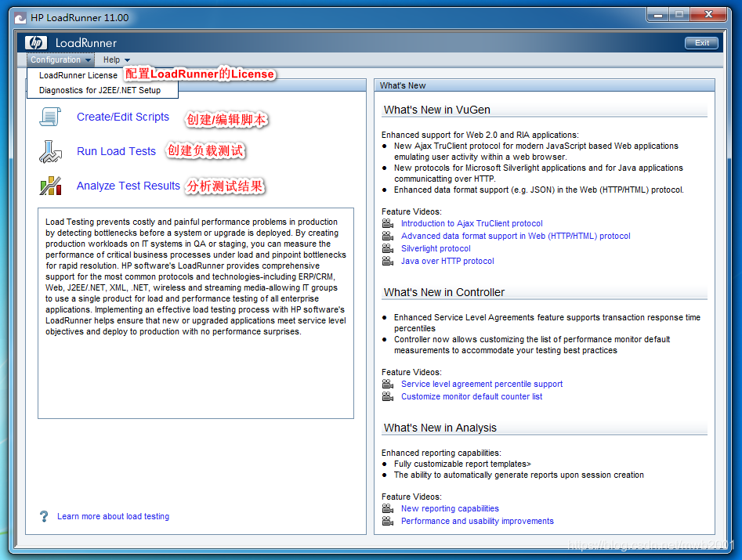
Task: Click video icon beside Service level agreement percentile
Action: [x=388, y=384]
